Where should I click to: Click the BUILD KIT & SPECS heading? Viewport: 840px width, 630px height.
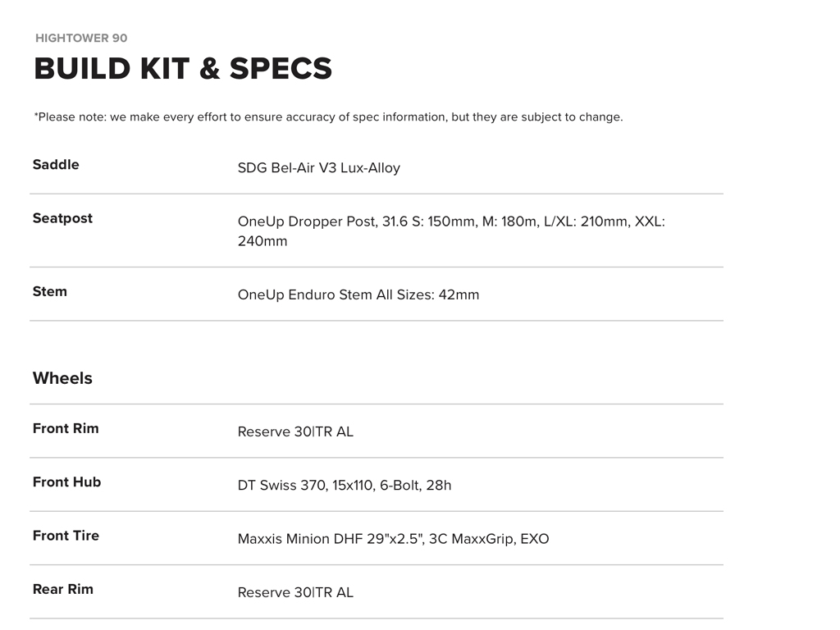pos(183,69)
